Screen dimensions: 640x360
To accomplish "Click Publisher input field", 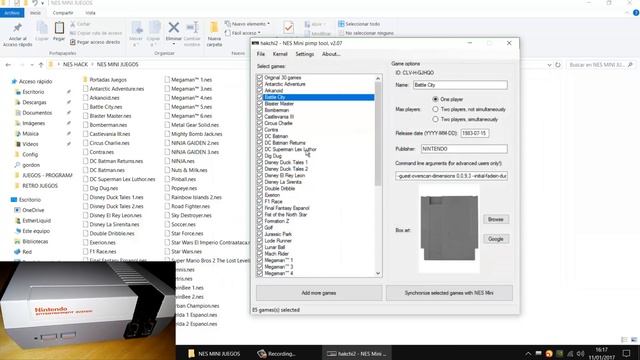I will tap(464, 149).
